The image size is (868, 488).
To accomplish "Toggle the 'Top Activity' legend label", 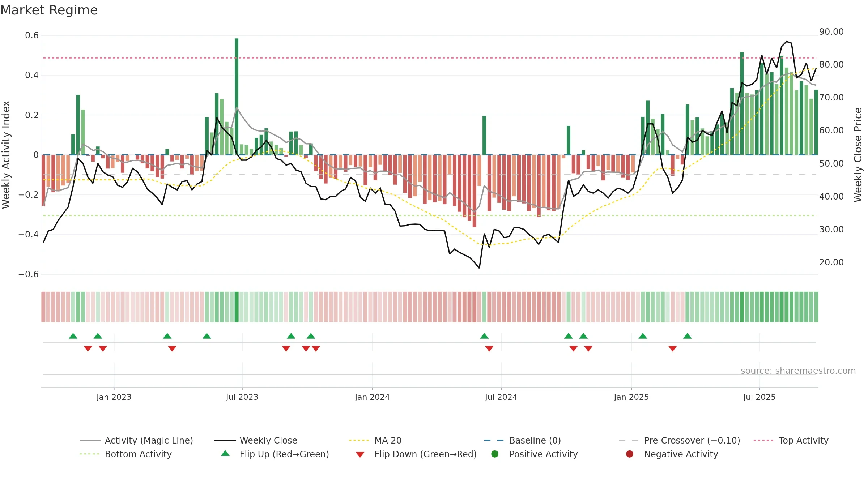I will (804, 441).
